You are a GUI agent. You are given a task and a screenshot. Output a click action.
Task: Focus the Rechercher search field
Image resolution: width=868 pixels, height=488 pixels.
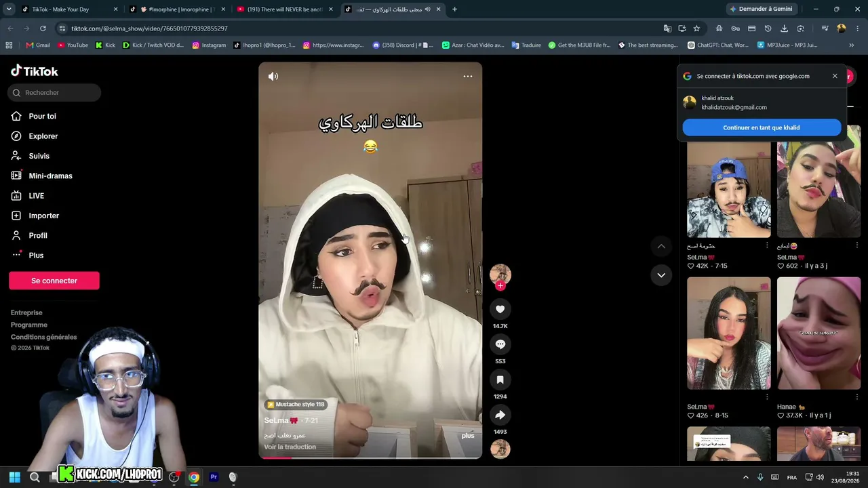(54, 93)
